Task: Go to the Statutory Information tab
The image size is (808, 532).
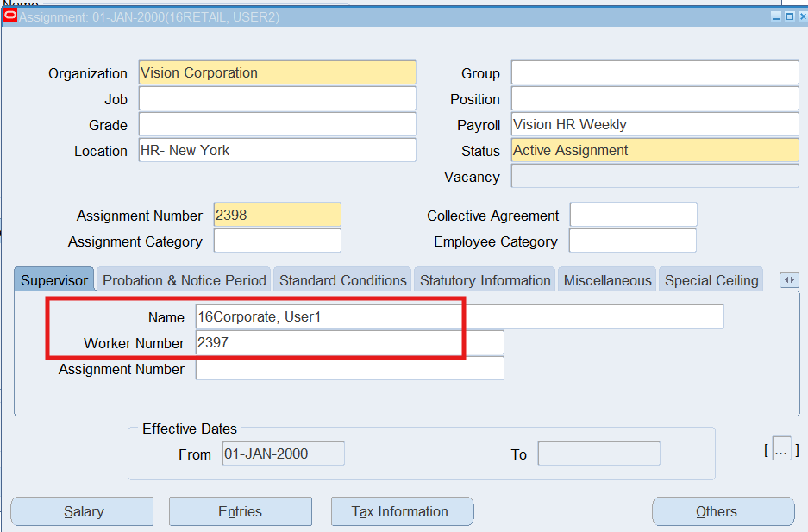Action: point(485,280)
